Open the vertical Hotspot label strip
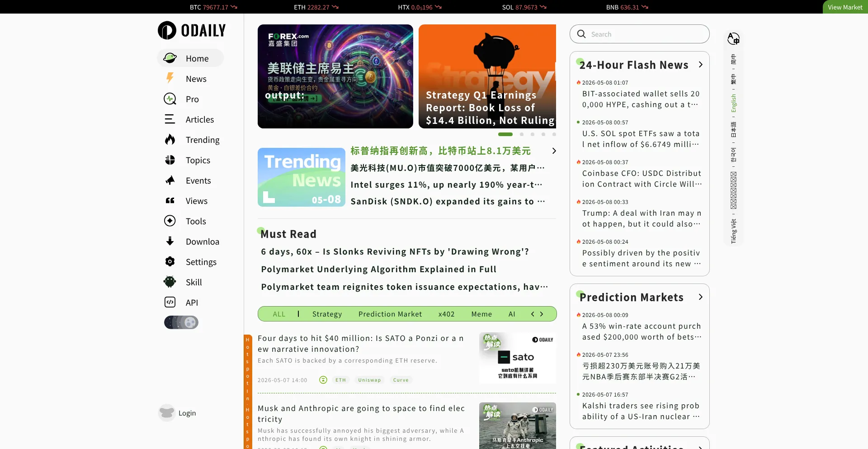This screenshot has width=868, height=449. 248,392
